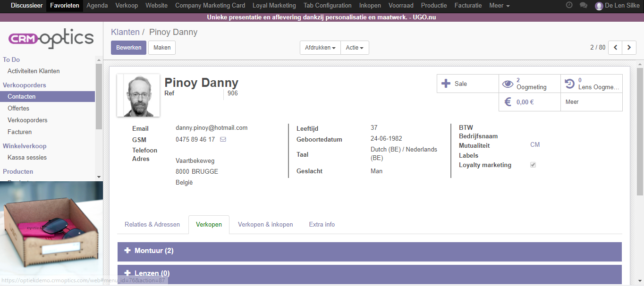Click the sidebar scroll down arrow
The image size is (644, 287).
click(99, 177)
